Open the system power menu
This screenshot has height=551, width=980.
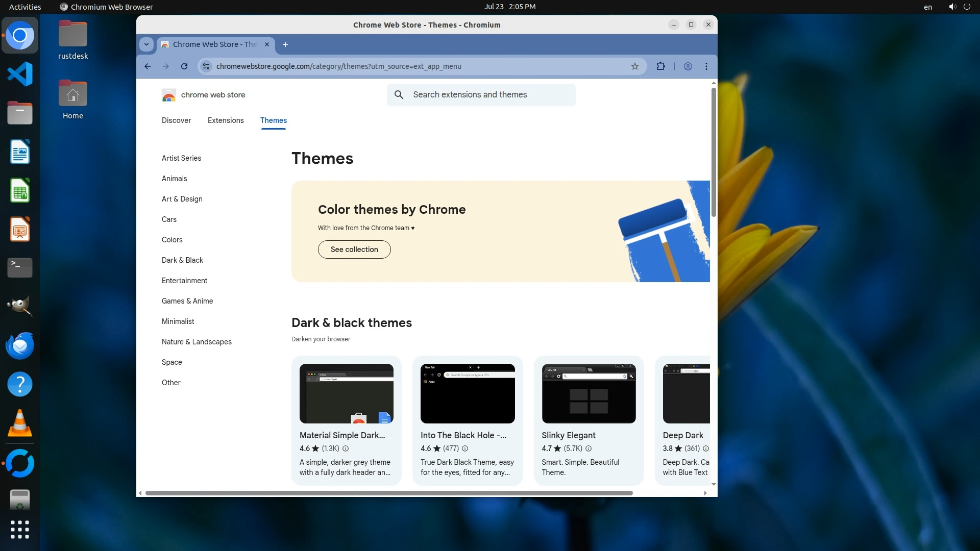pyautogui.click(x=966, y=7)
